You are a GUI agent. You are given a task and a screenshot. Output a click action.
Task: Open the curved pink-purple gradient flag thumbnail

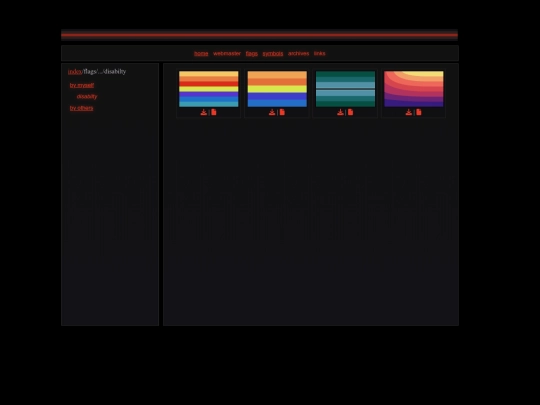tap(414, 89)
